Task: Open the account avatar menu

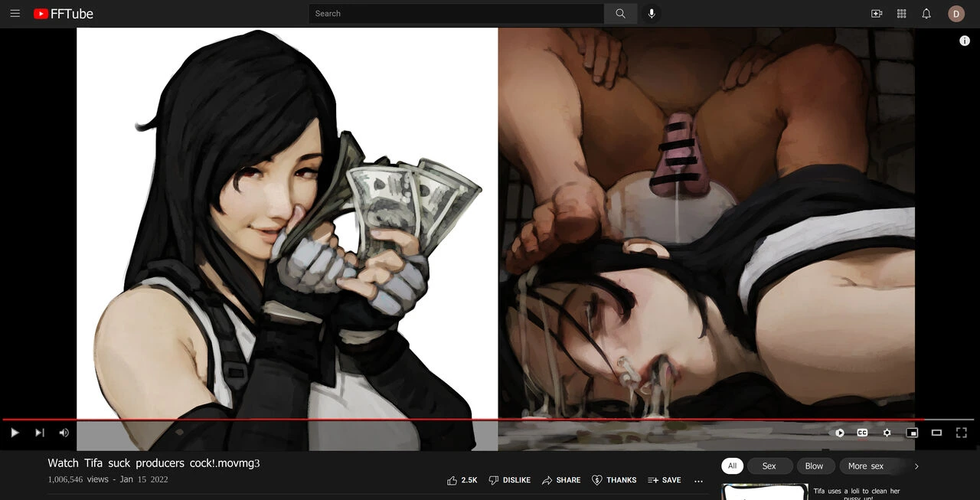Action: point(955,14)
